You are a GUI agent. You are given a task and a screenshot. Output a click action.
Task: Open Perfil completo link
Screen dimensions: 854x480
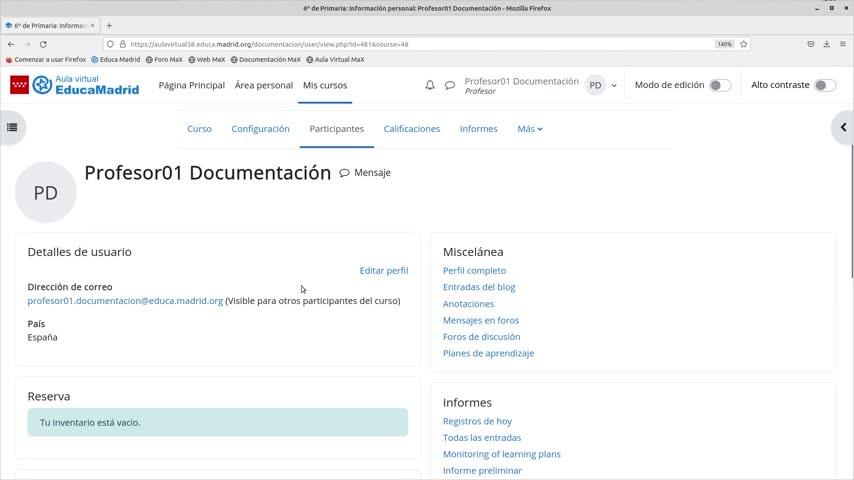click(x=474, y=270)
